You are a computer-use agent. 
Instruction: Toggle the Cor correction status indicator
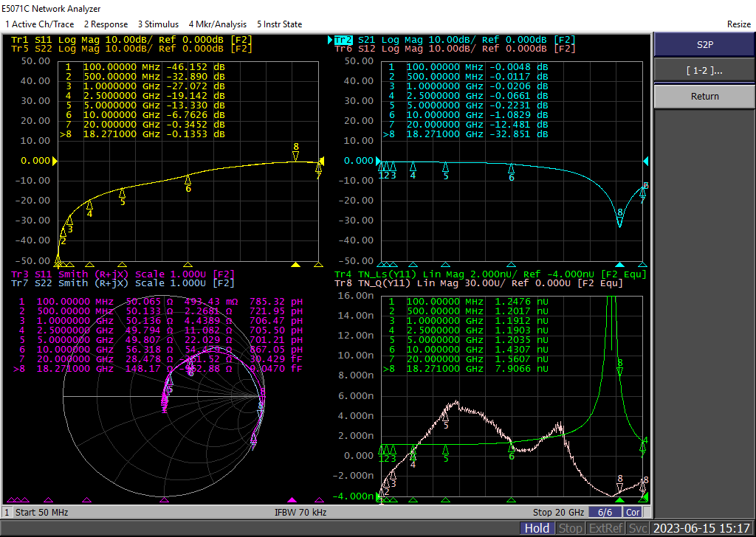point(633,513)
